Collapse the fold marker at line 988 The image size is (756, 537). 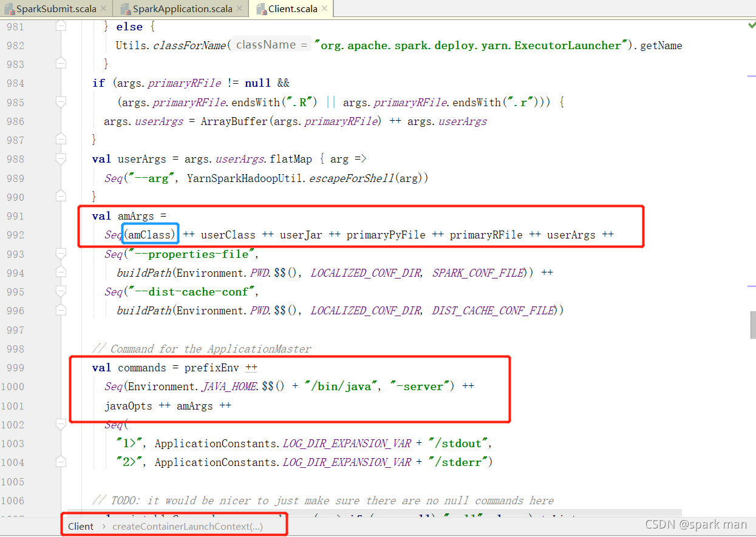[60, 159]
